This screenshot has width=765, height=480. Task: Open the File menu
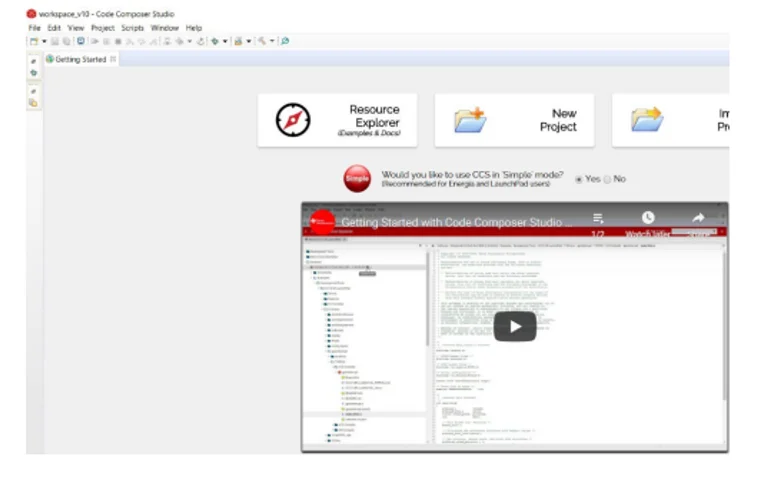[34, 28]
